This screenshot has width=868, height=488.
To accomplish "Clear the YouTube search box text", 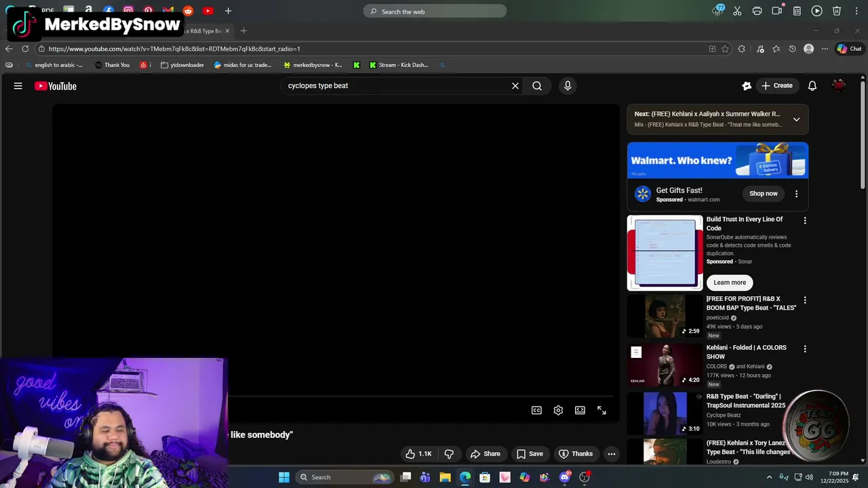I will point(515,86).
